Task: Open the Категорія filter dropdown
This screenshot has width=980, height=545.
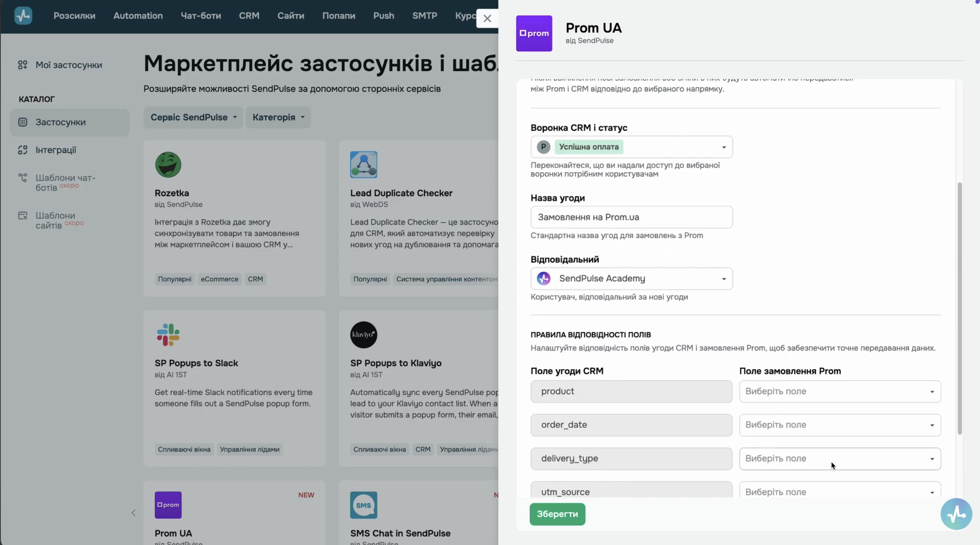Action: point(278,117)
